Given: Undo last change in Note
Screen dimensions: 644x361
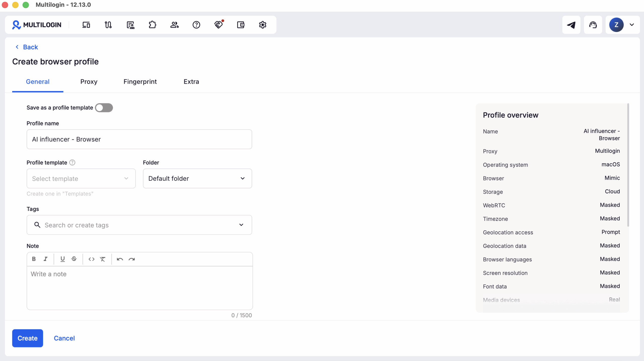Looking at the screenshot, I should (120, 259).
